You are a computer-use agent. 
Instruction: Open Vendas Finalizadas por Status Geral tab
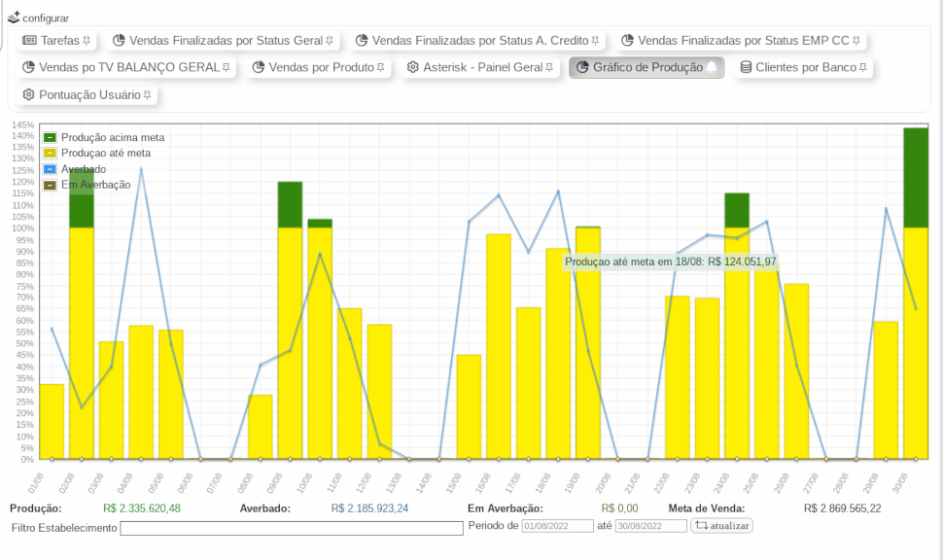223,40
